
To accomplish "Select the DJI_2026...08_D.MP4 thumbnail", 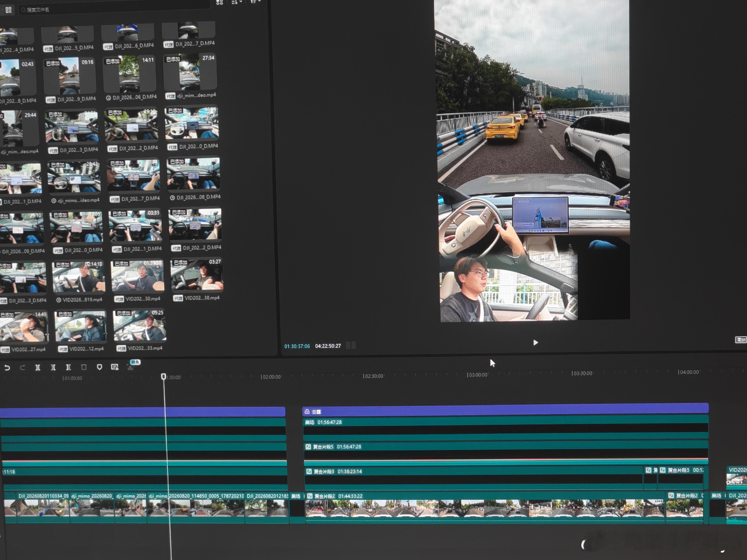I will pos(193,174).
